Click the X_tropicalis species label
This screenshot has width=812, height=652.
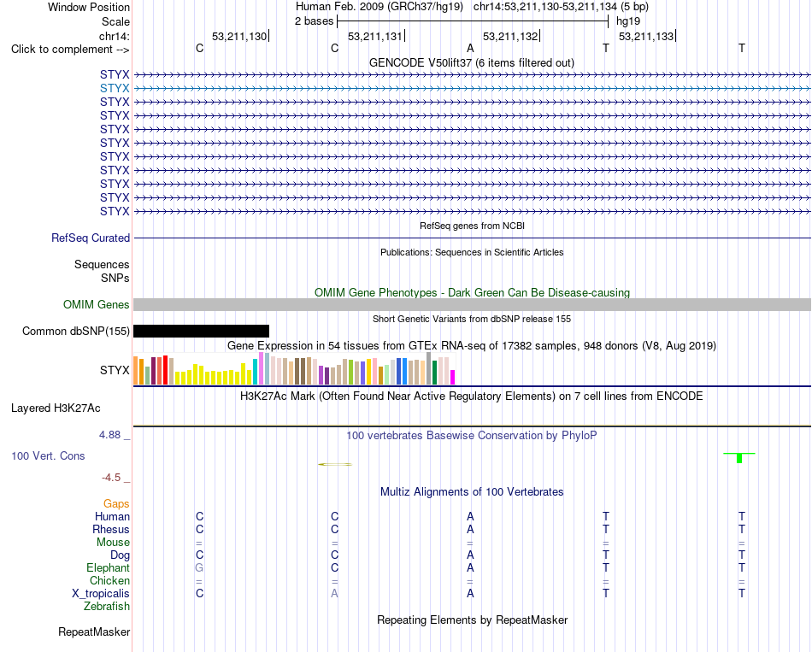(x=101, y=594)
